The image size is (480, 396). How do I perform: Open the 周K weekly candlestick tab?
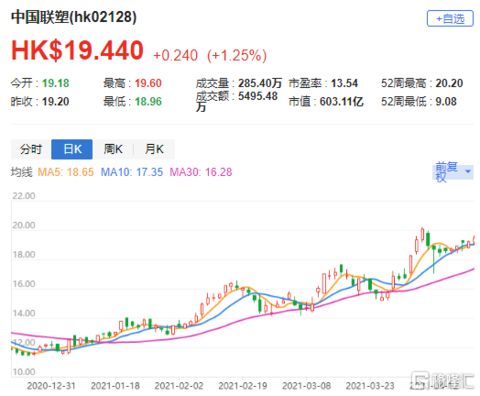(113, 149)
